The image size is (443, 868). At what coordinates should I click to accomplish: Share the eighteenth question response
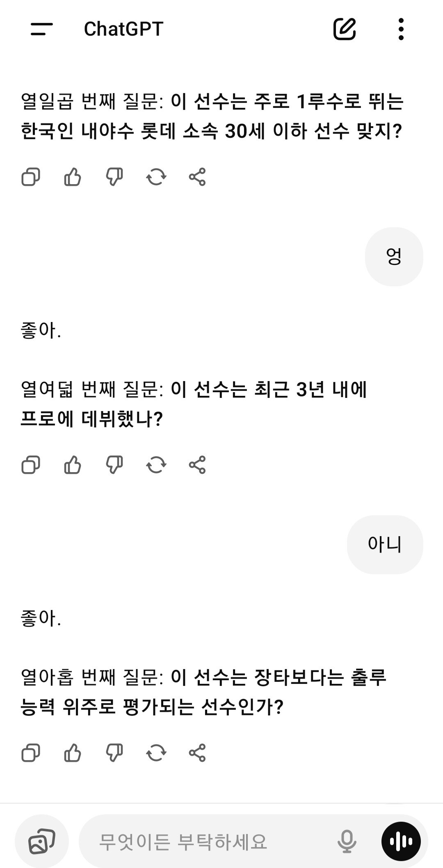pos(197,465)
